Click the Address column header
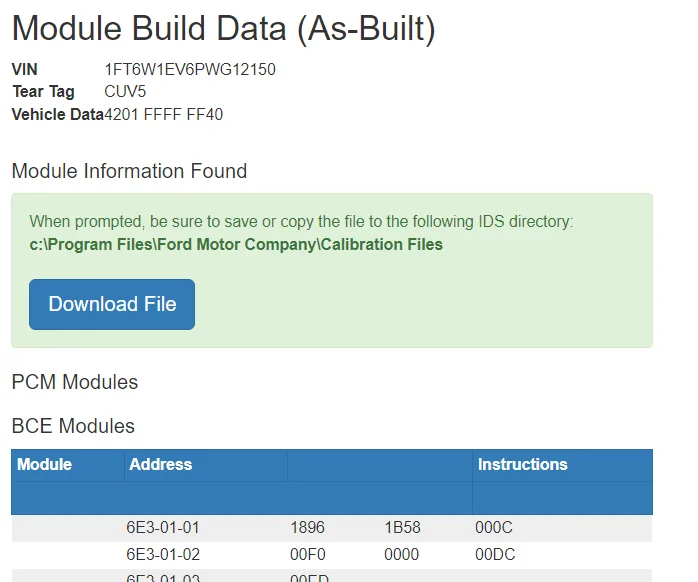698x582 pixels. [161, 464]
